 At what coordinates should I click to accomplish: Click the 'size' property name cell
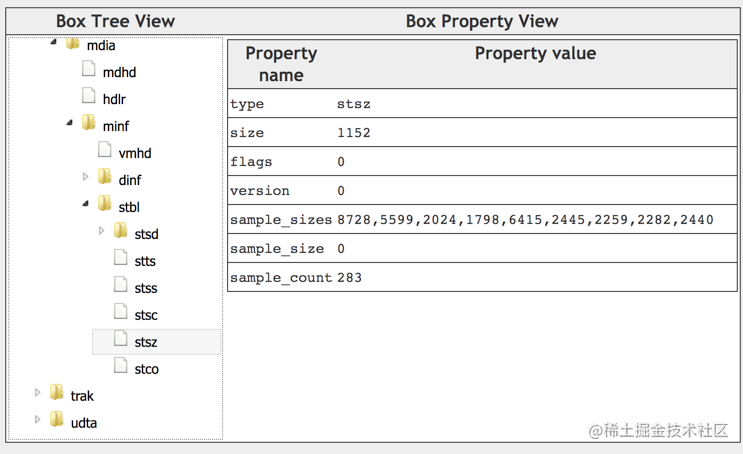pos(247,133)
